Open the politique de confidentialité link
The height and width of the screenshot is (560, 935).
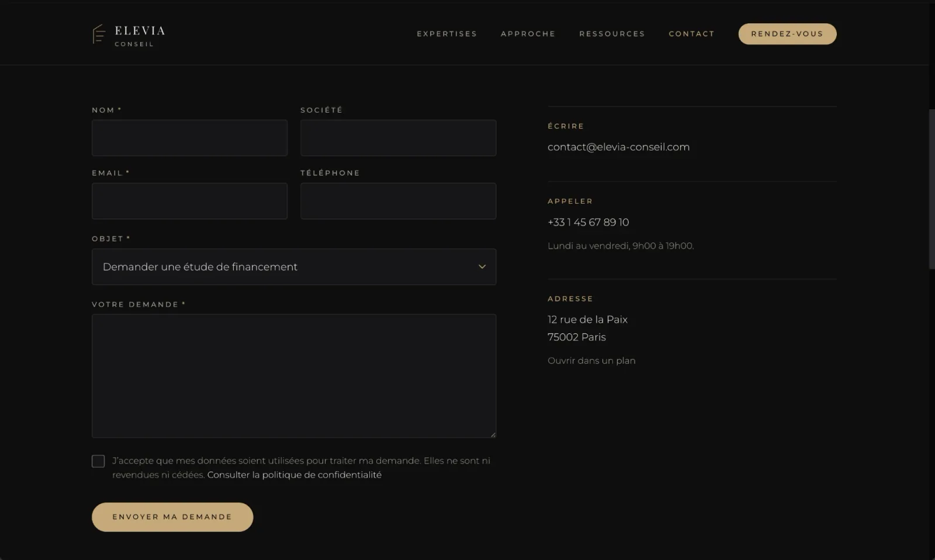pos(294,475)
